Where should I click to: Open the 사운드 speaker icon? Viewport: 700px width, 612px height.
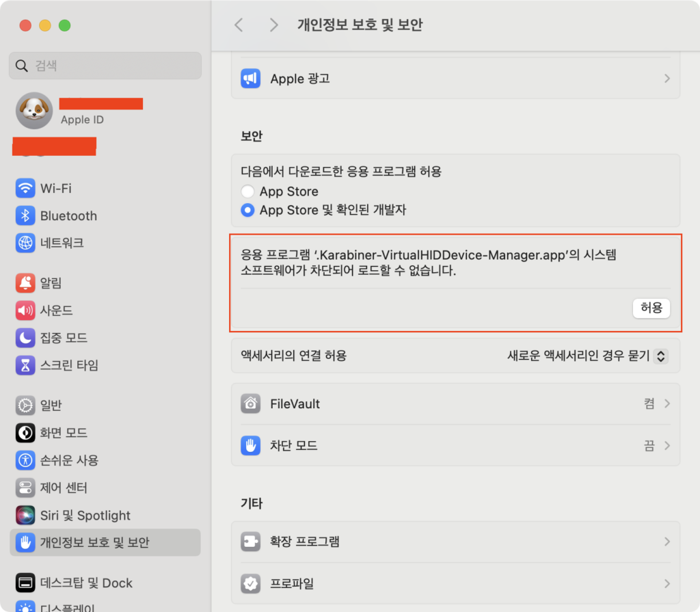tap(25, 310)
